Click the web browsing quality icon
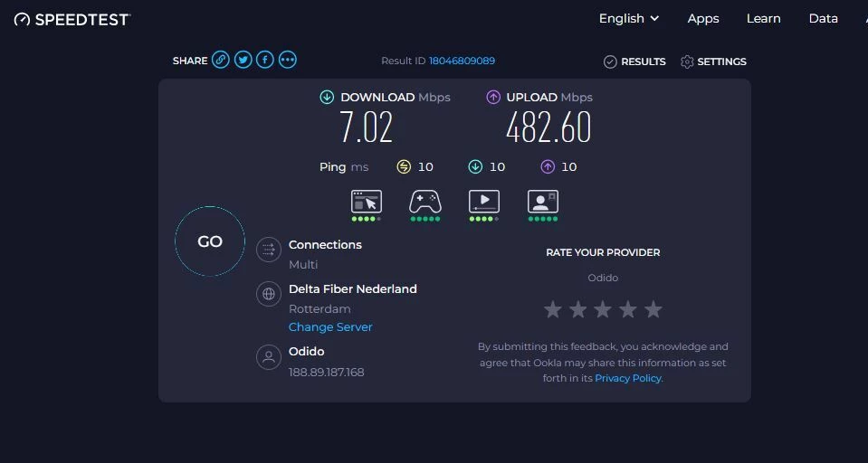 pos(367,202)
